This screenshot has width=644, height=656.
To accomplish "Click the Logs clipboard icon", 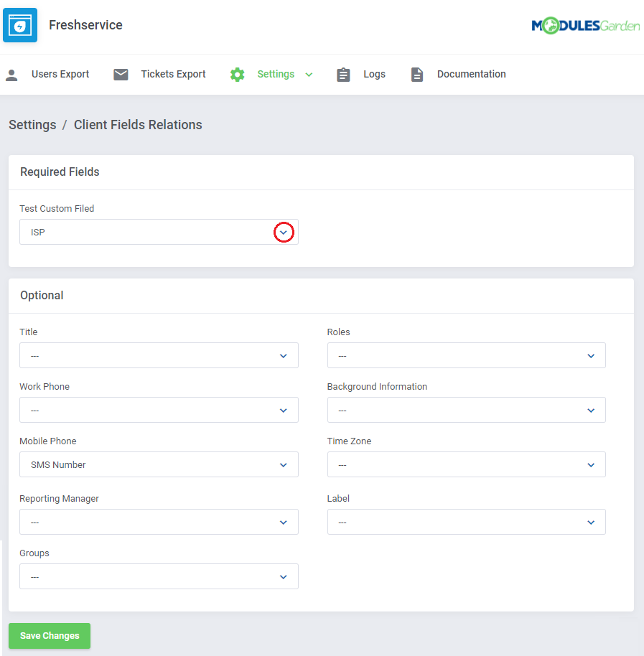I will coord(343,75).
